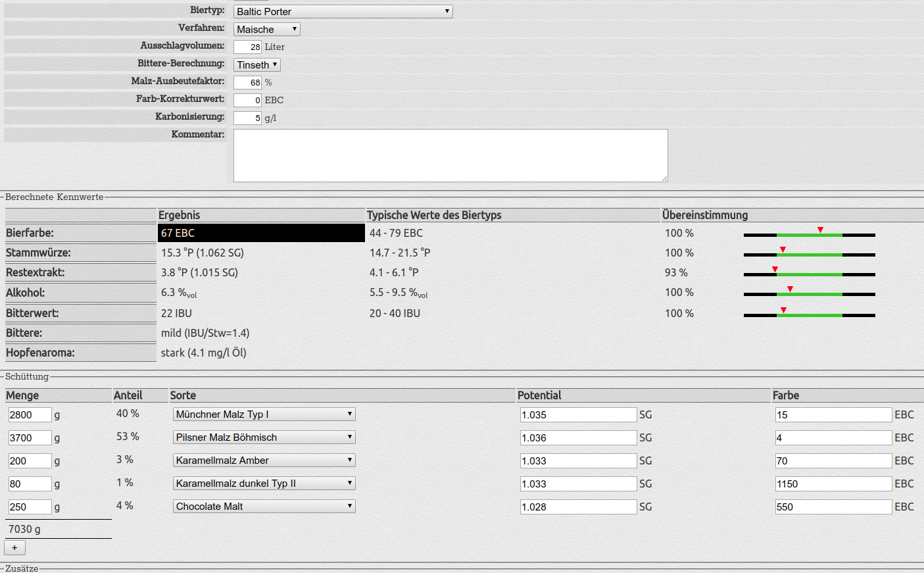Click the 2800 g quantity field
Viewport: 924px width, 573px height.
[30, 414]
